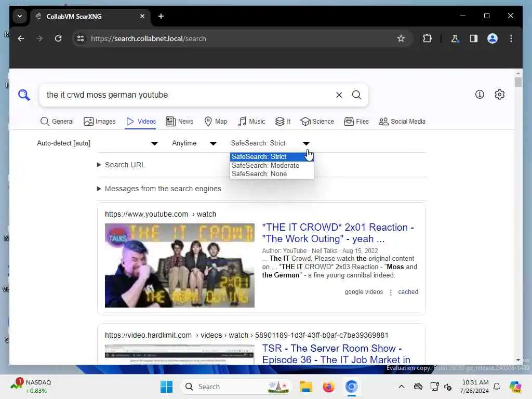Switch to Chromium taskbar icon
532x399 pixels.
tap(352, 387)
